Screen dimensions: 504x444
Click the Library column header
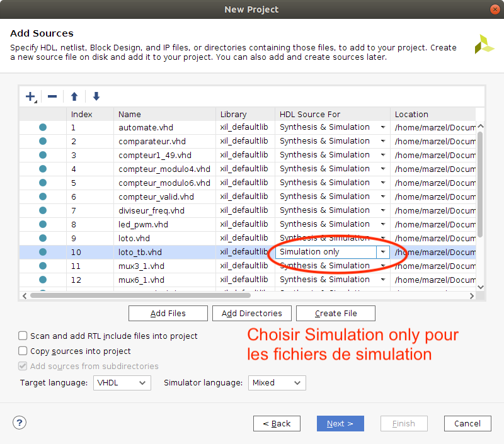[245, 115]
